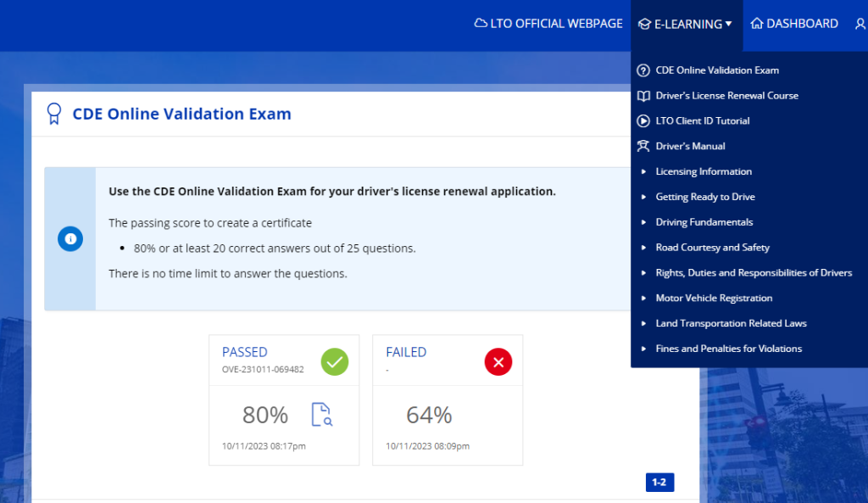Viewport: 868px width, 503px height.
Task: Expand the Land Transportation Related Laws arrow
Action: point(643,323)
